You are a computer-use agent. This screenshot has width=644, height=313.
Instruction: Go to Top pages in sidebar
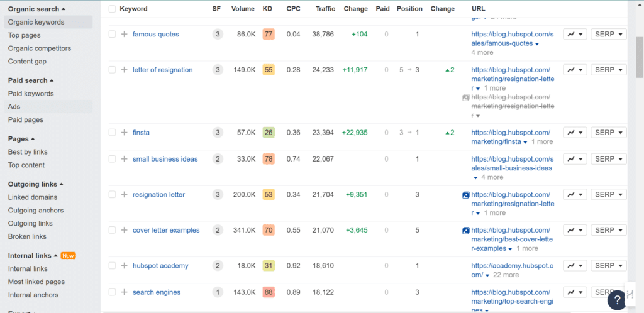(x=25, y=35)
